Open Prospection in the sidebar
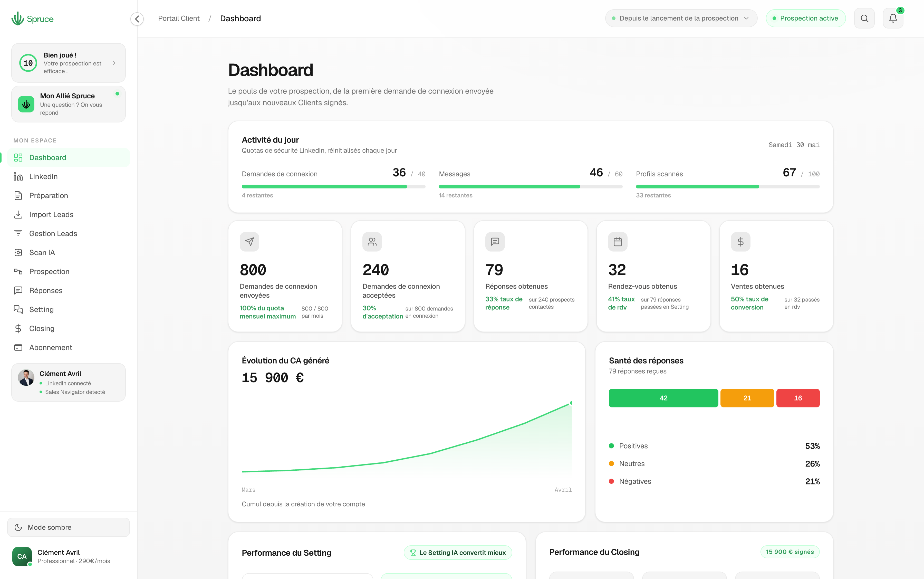924x579 pixels. coord(69,271)
